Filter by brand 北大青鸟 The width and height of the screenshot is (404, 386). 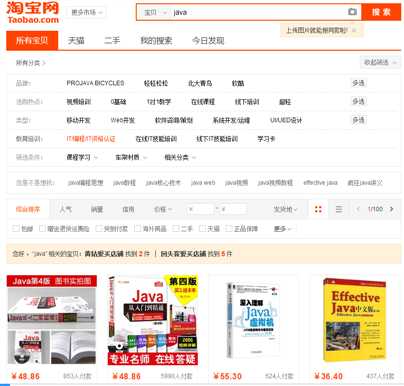(200, 83)
